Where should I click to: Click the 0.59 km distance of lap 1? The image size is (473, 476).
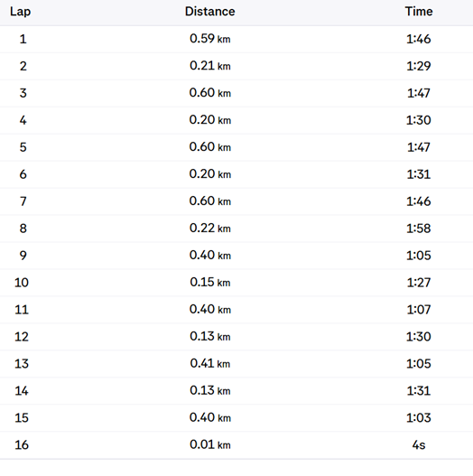pyautogui.click(x=210, y=39)
